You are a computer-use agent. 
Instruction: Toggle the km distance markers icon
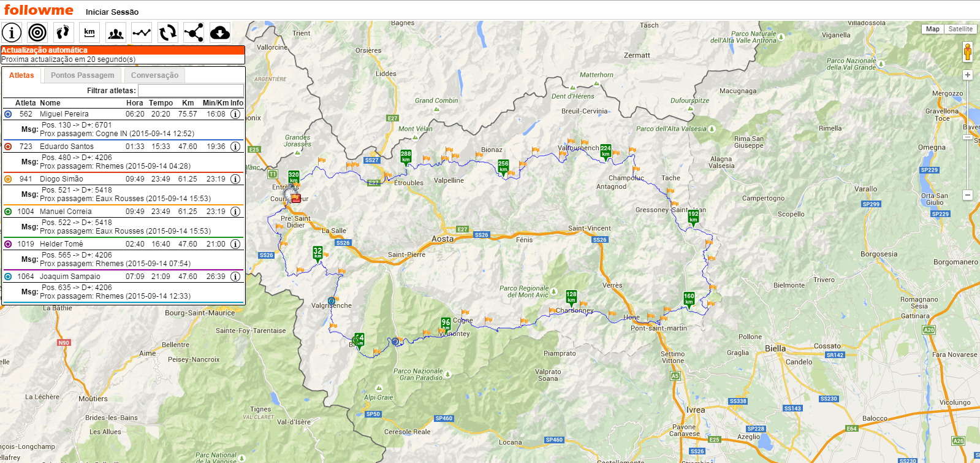point(89,33)
